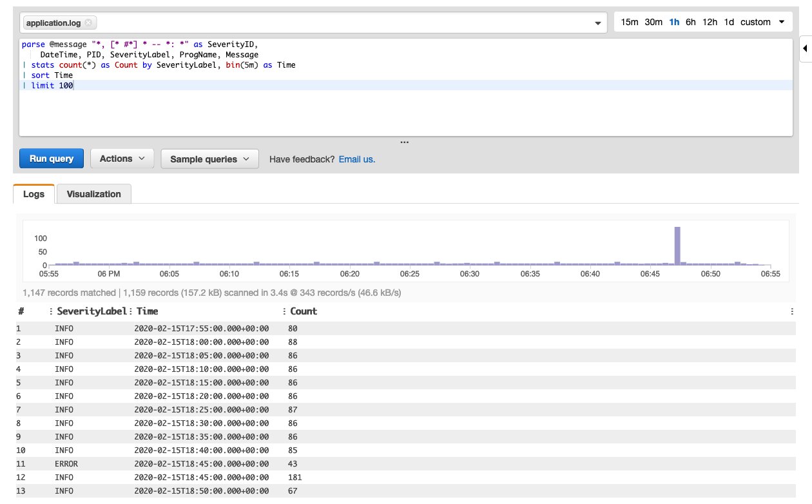
Task: Click the tall histogram spike near 06:47
Action: point(677,246)
